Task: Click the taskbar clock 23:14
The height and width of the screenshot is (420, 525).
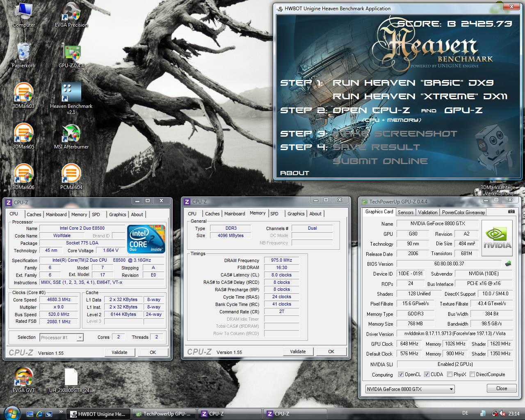Action: point(514,413)
